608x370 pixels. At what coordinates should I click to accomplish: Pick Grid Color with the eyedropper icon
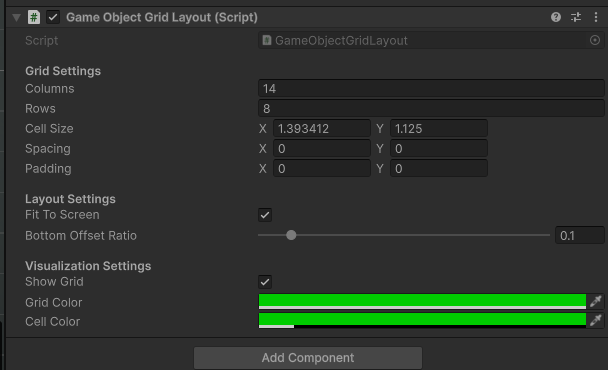596,301
